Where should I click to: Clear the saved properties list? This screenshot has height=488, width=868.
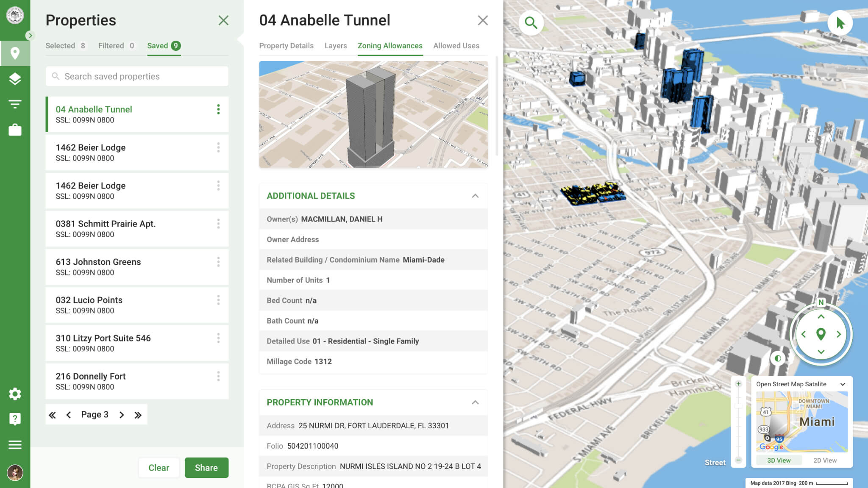(159, 468)
